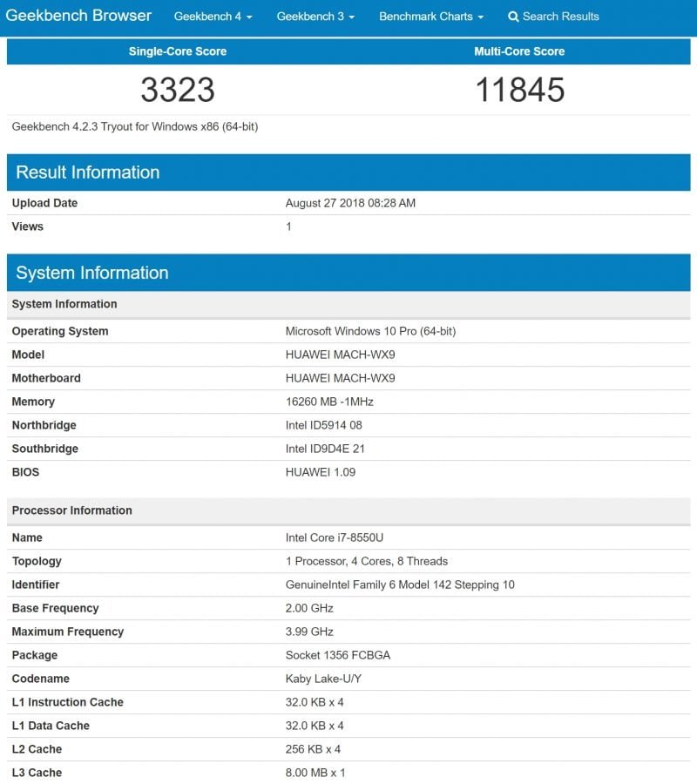Click the Topology row label

[x=37, y=561]
